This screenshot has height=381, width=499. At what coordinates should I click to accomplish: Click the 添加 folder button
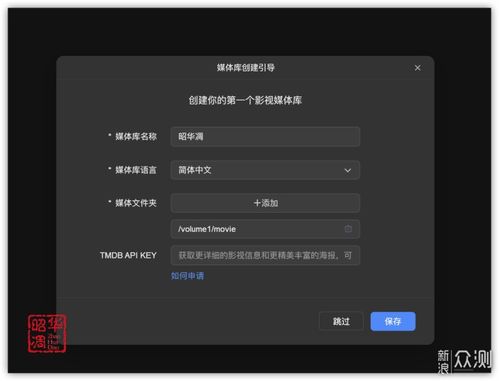265,203
